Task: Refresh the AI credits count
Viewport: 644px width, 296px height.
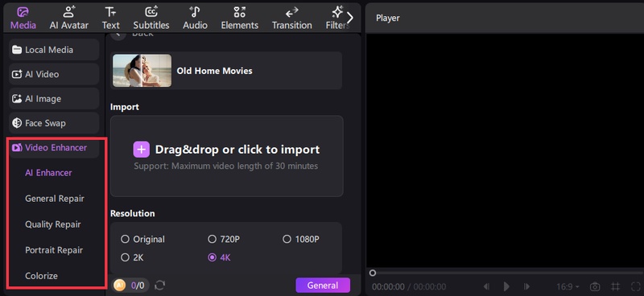Action: click(x=159, y=286)
